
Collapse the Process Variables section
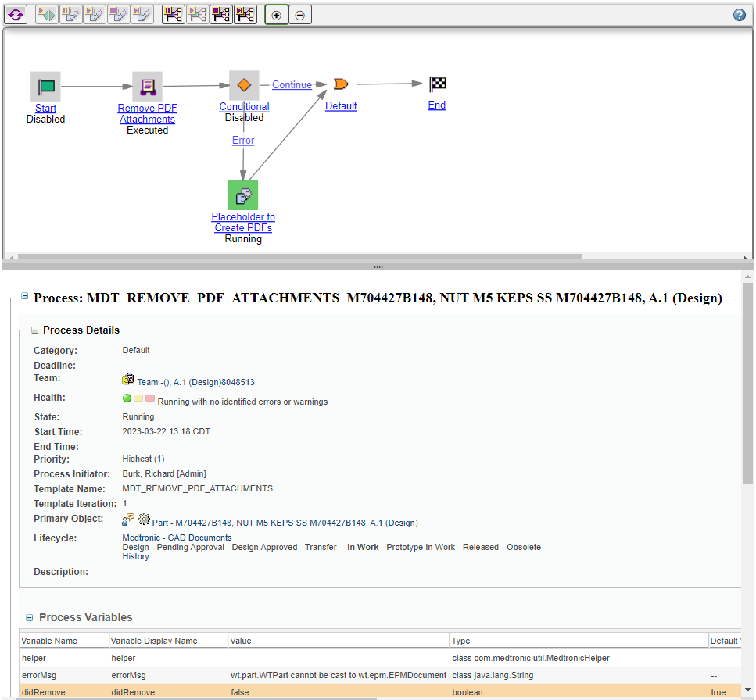pyautogui.click(x=28, y=617)
